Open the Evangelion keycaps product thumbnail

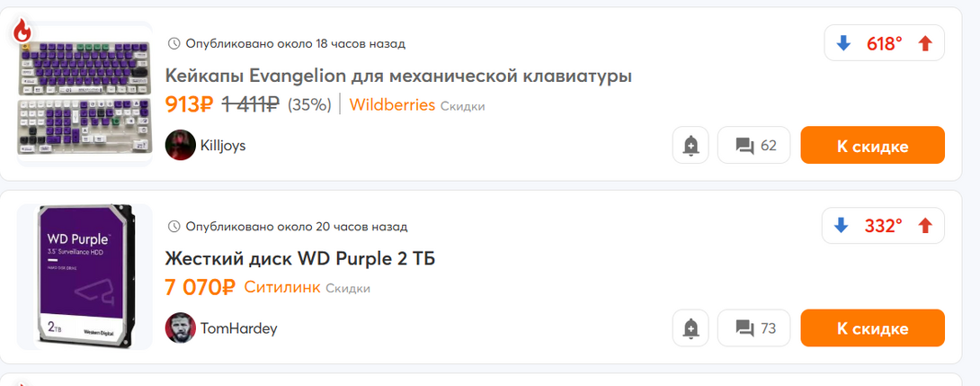click(85, 94)
